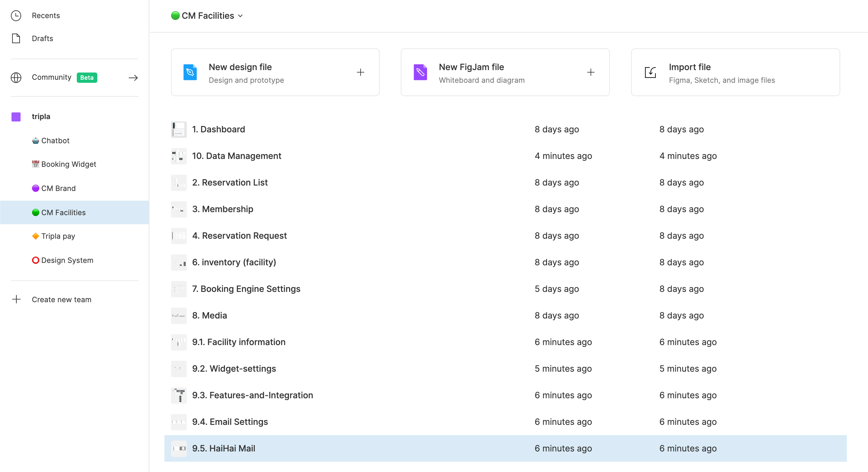Click the tripla team name
Viewport: 868px width, 472px height.
click(41, 117)
